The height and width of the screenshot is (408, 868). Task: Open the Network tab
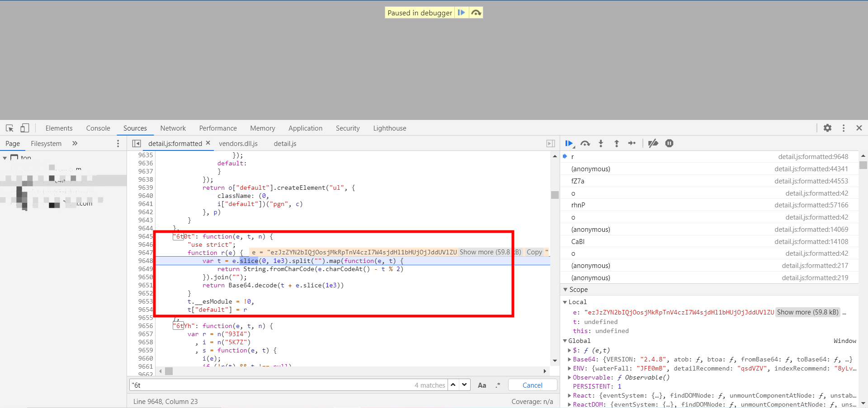pyautogui.click(x=173, y=128)
